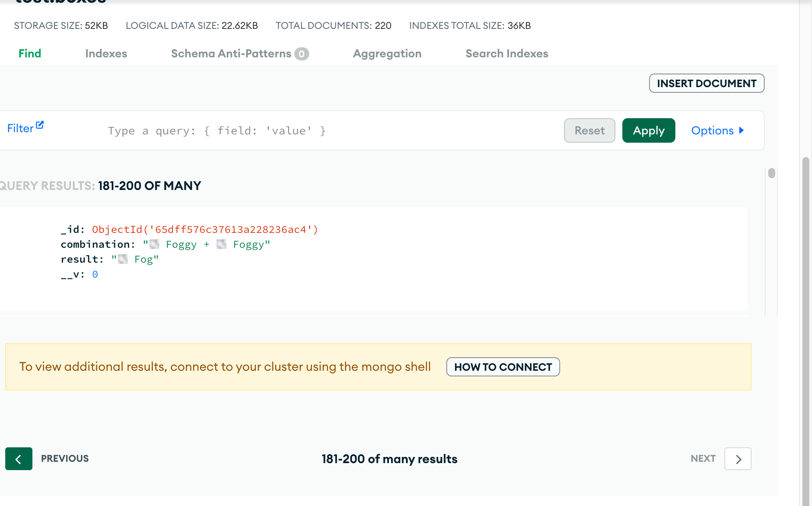Click the combination field value Foggy + Foggy

tap(207, 244)
